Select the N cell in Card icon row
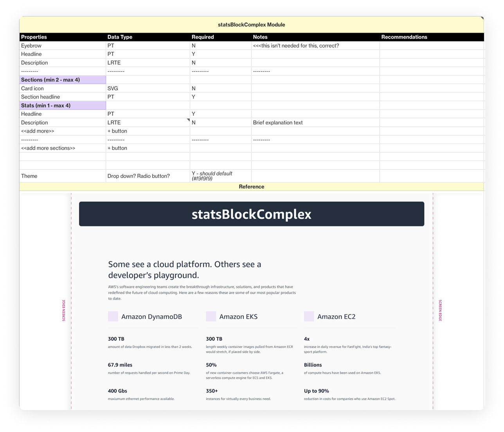This screenshot has height=432, width=504. coord(221,88)
